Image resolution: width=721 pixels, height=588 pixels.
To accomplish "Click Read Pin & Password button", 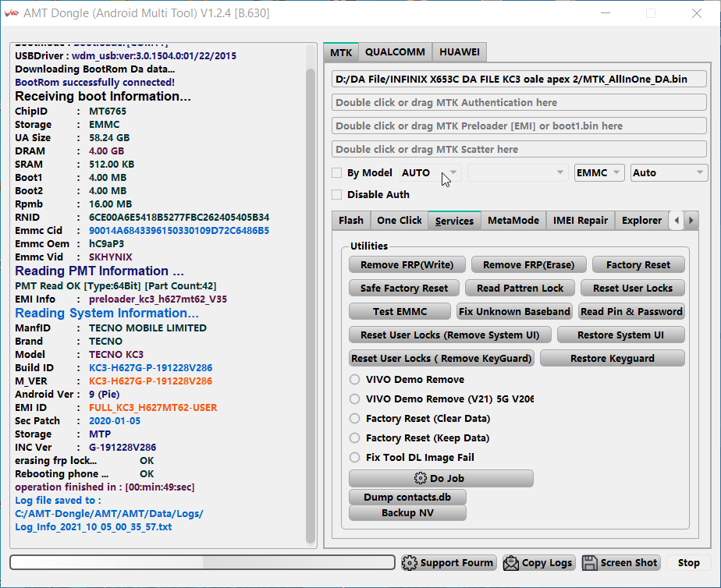I will (631, 311).
